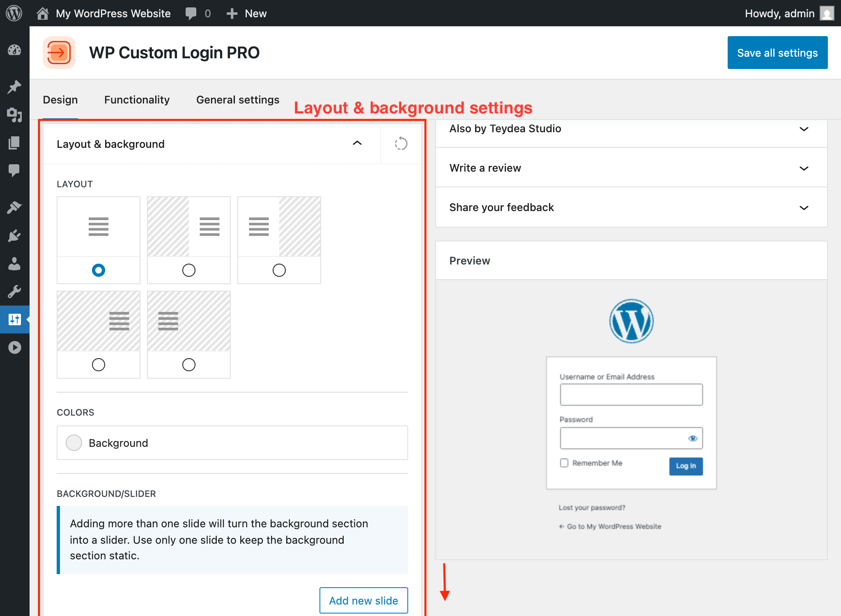Check the Remember Me box in preview

click(564, 463)
